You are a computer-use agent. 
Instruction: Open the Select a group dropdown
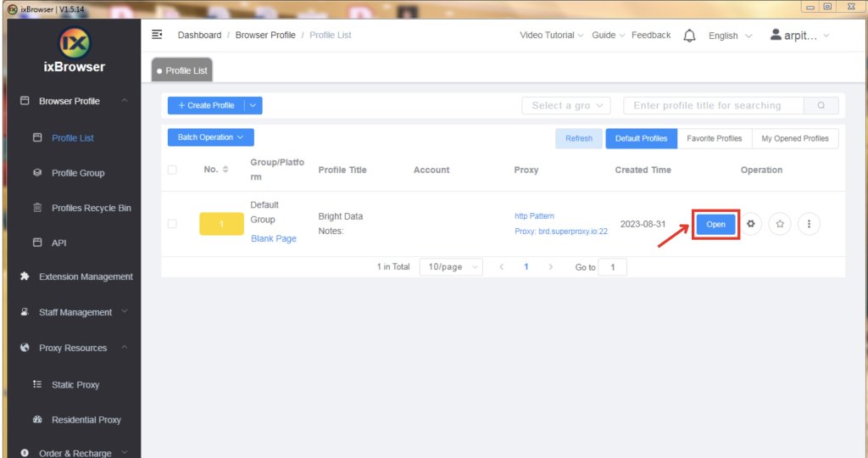[566, 106]
